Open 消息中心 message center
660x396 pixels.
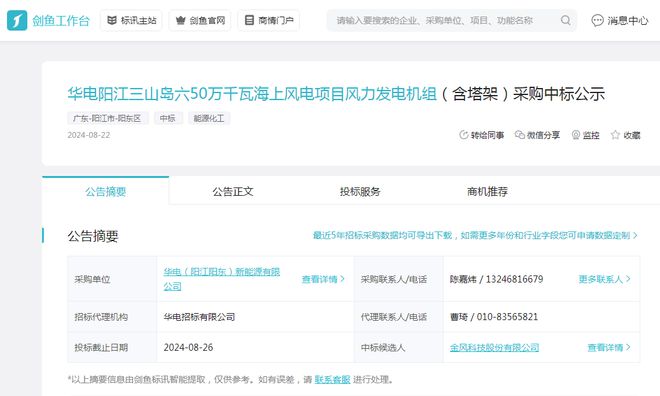tap(620, 20)
